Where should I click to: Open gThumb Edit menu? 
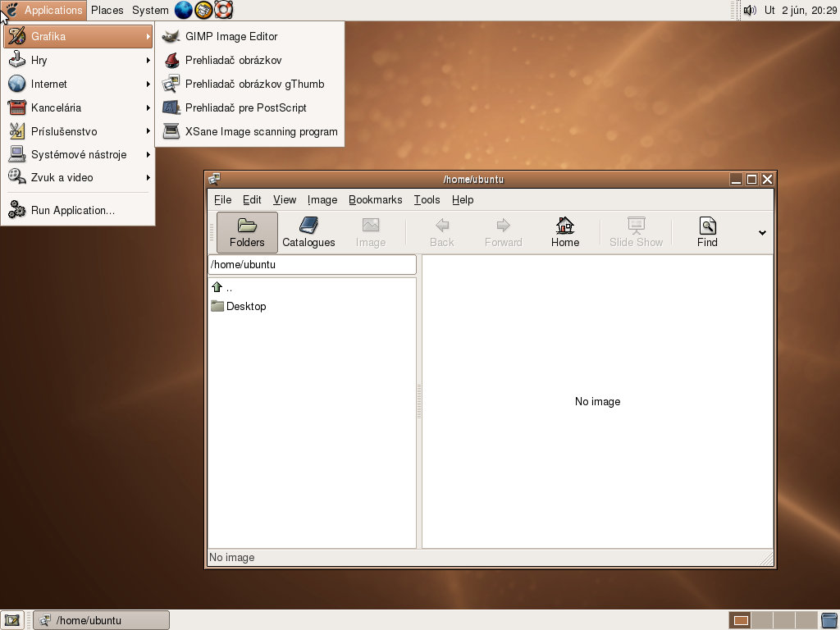pyautogui.click(x=252, y=200)
